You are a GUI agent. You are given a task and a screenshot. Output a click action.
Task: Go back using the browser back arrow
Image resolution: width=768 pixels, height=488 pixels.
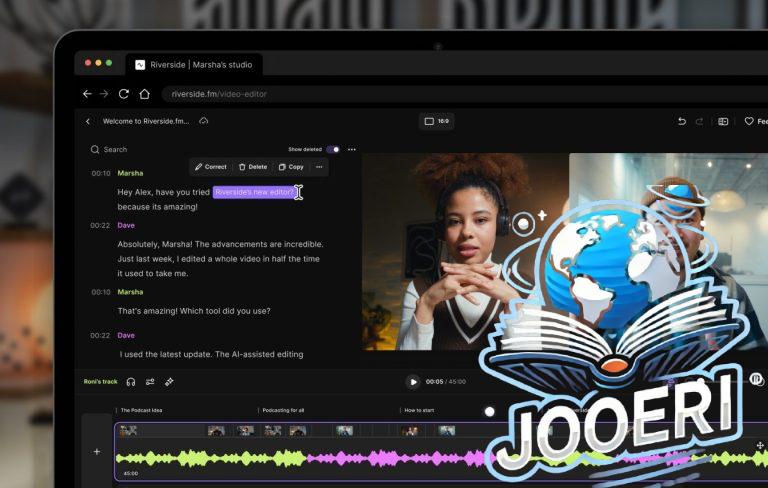pyautogui.click(x=87, y=94)
